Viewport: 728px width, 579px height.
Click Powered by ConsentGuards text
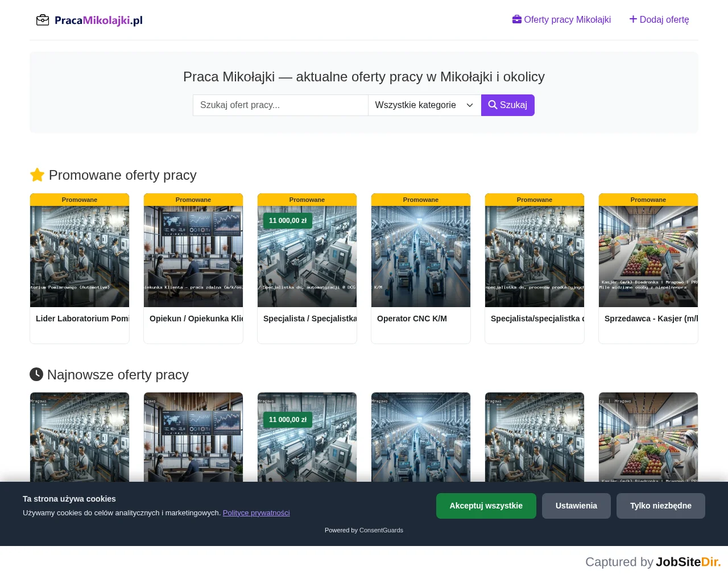[x=364, y=530]
